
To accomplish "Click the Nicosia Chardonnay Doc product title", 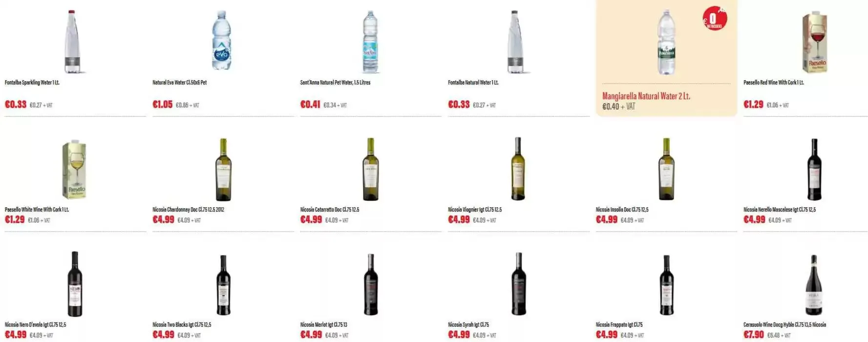I will (188, 210).
